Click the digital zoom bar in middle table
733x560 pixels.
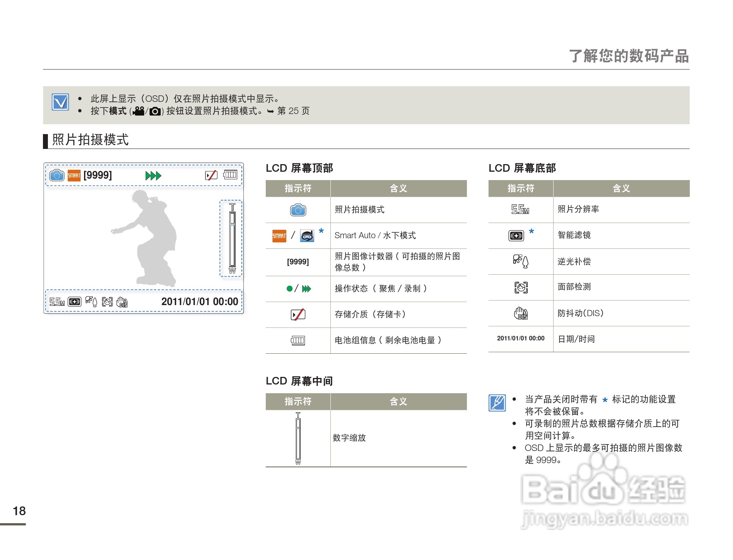298,438
